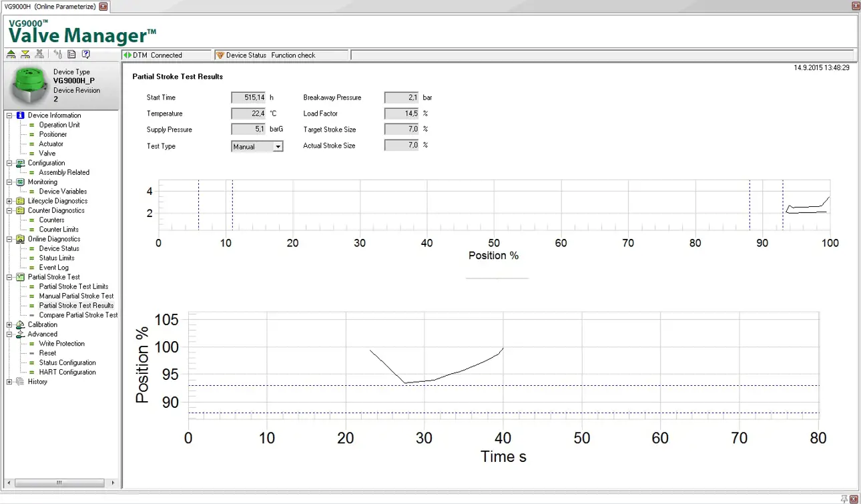This screenshot has height=504, width=861.
Task: Collapse the Device Information tree node
Action: 9,115
